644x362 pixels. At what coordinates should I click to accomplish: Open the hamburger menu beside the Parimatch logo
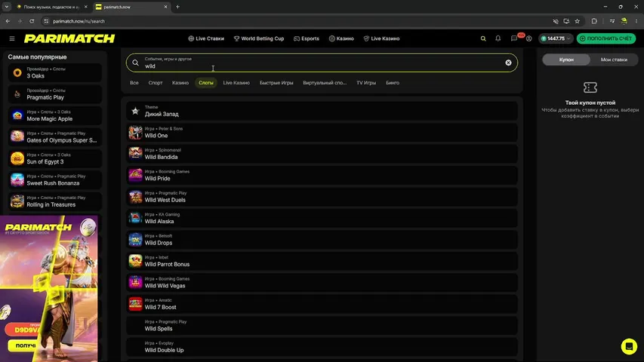pos(12,38)
